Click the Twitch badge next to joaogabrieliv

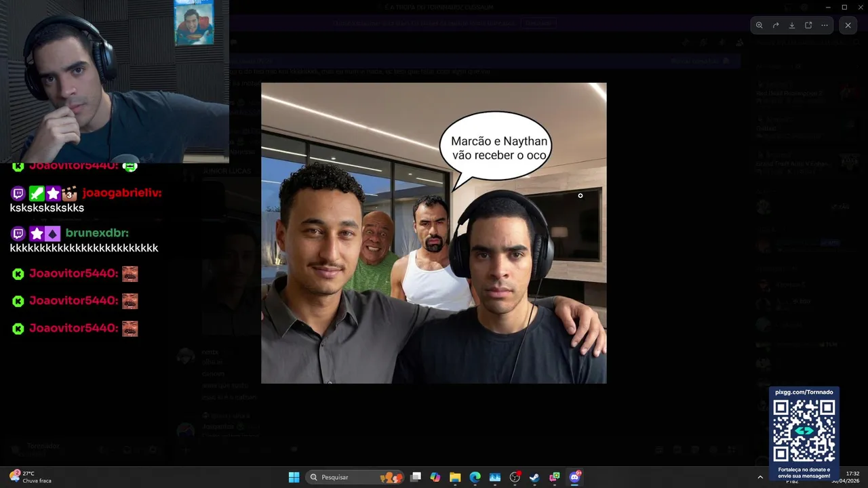pyautogui.click(x=18, y=193)
